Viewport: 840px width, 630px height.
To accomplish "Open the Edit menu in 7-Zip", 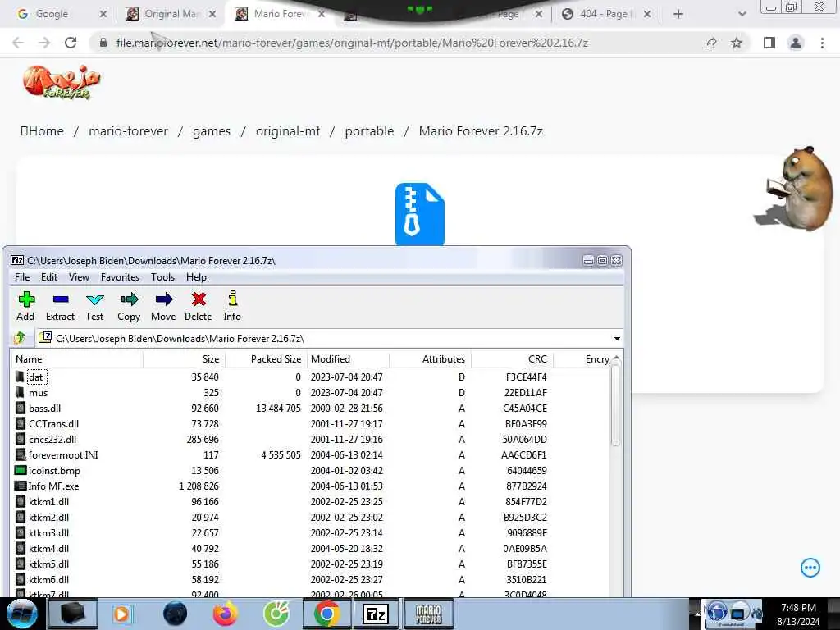I will (48, 277).
